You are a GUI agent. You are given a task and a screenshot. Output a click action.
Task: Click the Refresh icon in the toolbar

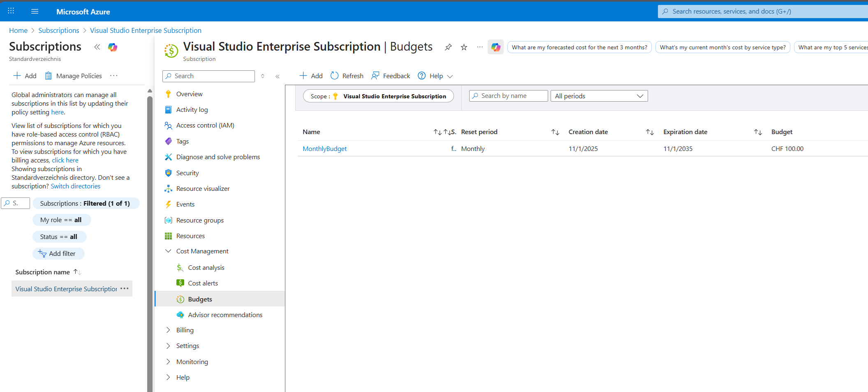[335, 76]
